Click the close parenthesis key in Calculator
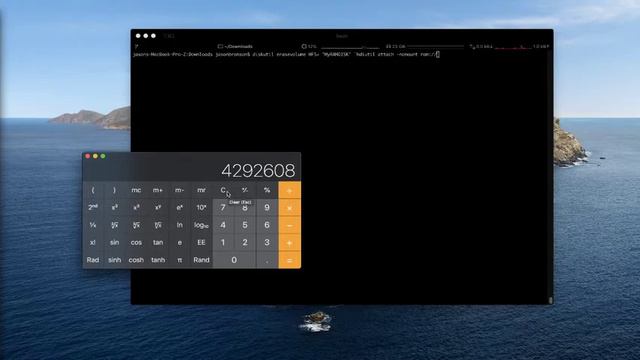640x360 pixels. tap(114, 190)
